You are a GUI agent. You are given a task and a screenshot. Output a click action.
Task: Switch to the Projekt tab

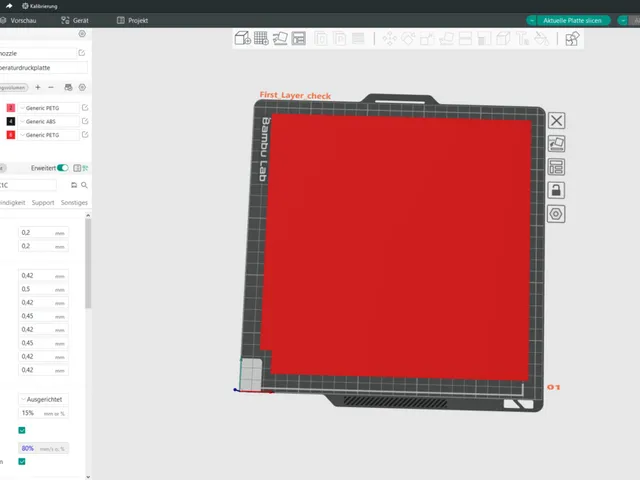click(x=132, y=20)
